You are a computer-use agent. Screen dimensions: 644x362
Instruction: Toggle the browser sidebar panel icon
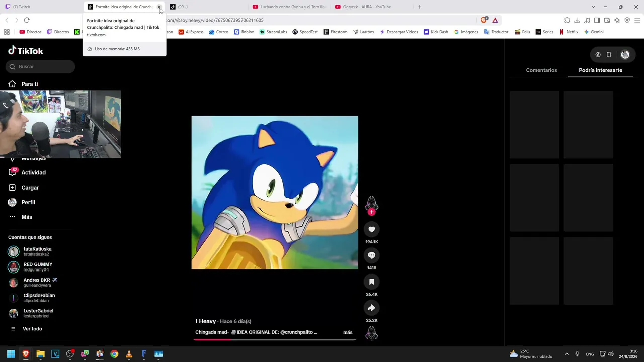coord(597,20)
